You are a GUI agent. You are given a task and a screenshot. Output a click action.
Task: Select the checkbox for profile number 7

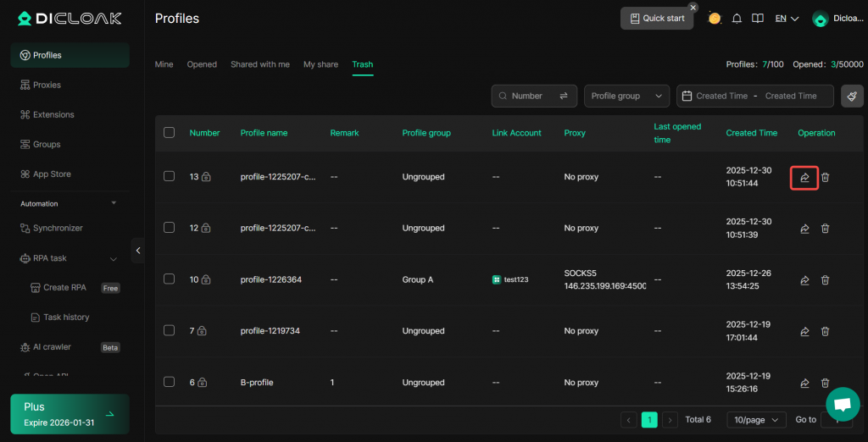[169, 330]
